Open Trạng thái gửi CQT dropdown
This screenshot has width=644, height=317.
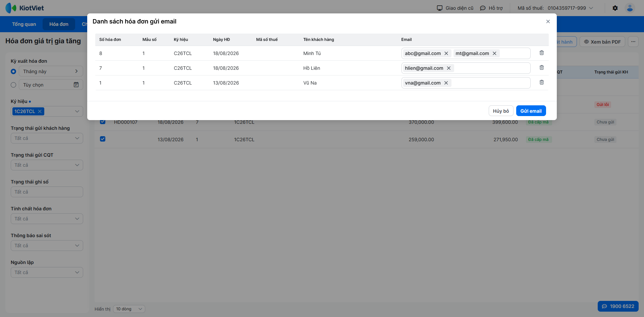pyautogui.click(x=47, y=165)
